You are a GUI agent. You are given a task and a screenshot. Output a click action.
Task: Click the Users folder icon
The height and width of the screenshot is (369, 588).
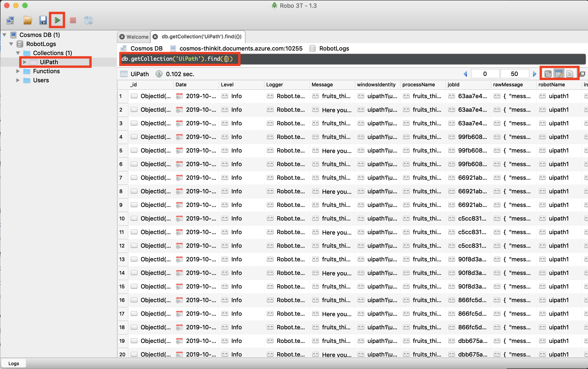27,80
